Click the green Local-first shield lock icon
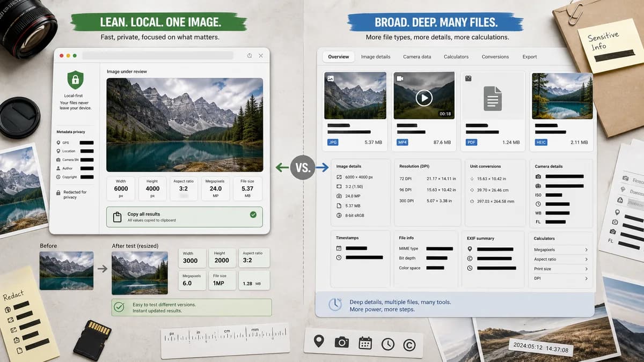The width and height of the screenshot is (644, 362). pyautogui.click(x=76, y=80)
